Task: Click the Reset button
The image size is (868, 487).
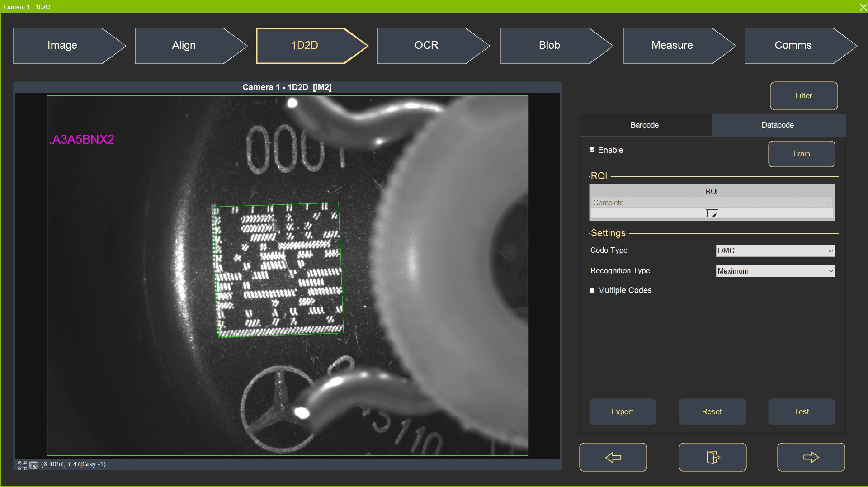Action: pos(712,411)
